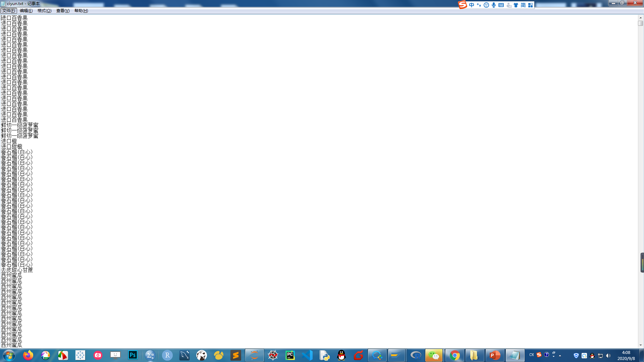Click the 编辑(E) menu
Viewport: 644px width, 362px height.
click(25, 10)
